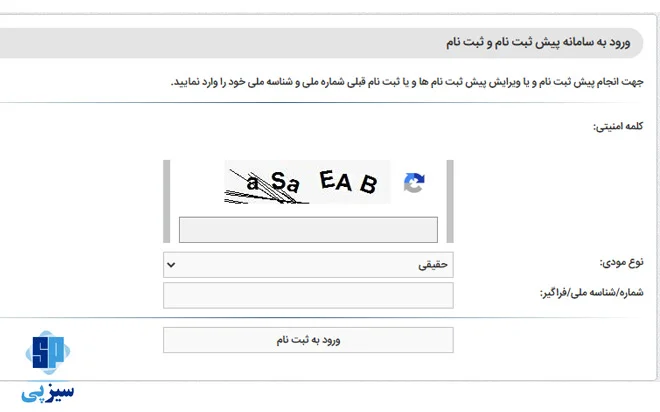Screen dimensions: 660x412
Task: Select the حقیقی value text in the combo box
Action: coord(433,265)
